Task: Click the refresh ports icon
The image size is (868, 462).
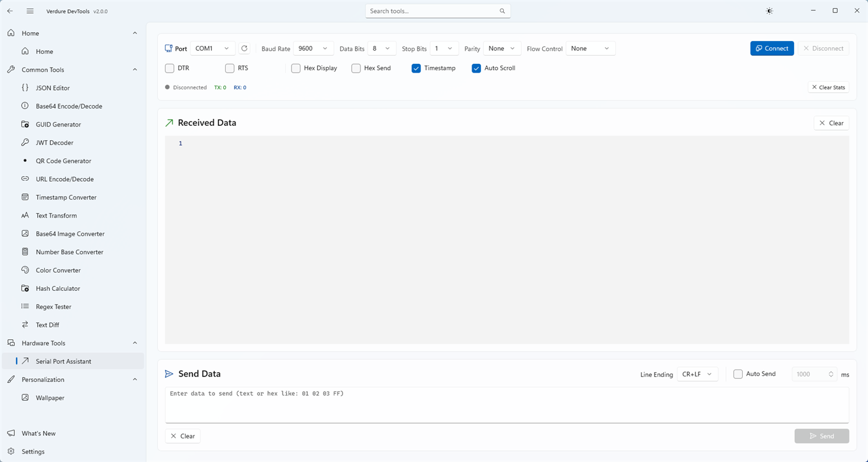Action: point(244,48)
